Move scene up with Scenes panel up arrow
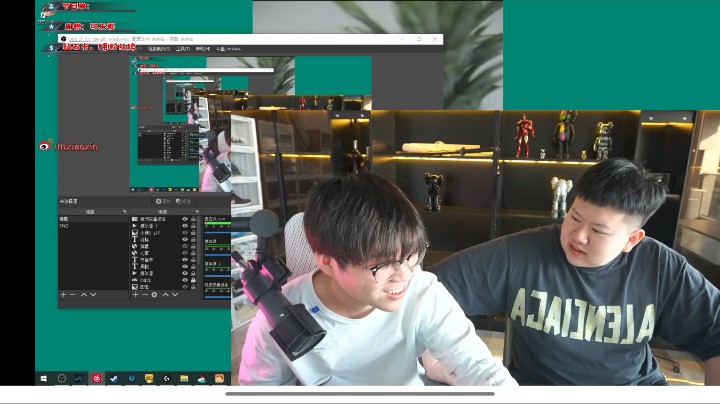This screenshot has height=404, width=720. (84, 294)
